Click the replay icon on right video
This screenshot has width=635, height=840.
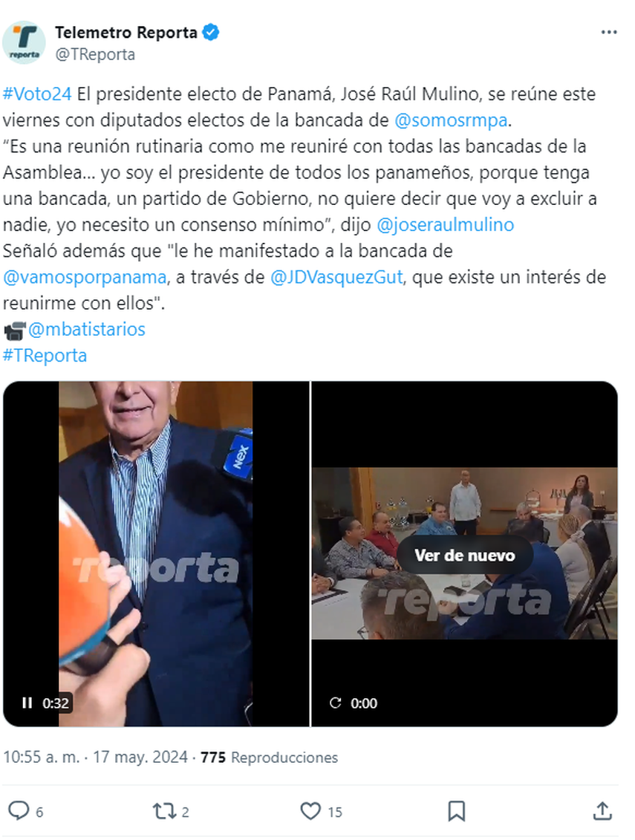point(336,703)
